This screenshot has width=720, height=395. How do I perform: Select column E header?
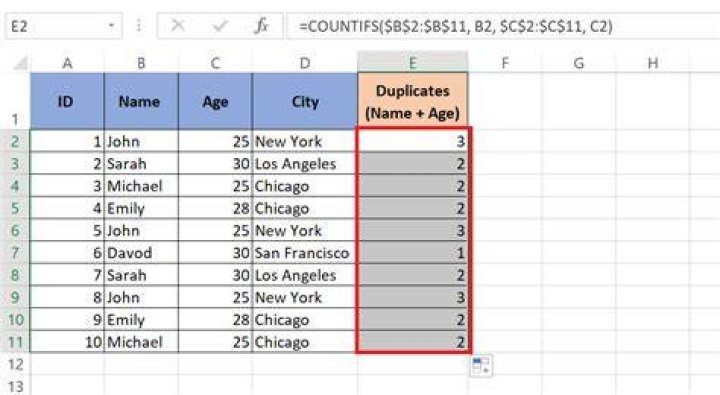click(412, 62)
